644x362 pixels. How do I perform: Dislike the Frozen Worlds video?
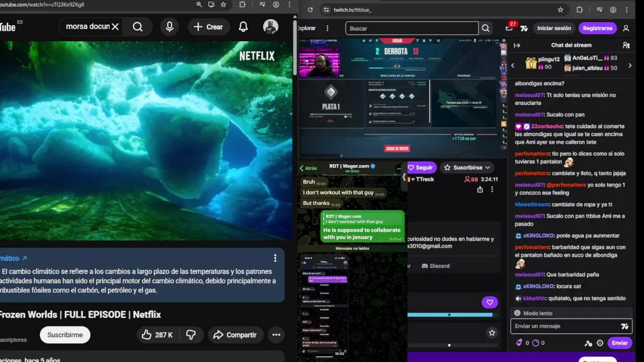pos(191,335)
